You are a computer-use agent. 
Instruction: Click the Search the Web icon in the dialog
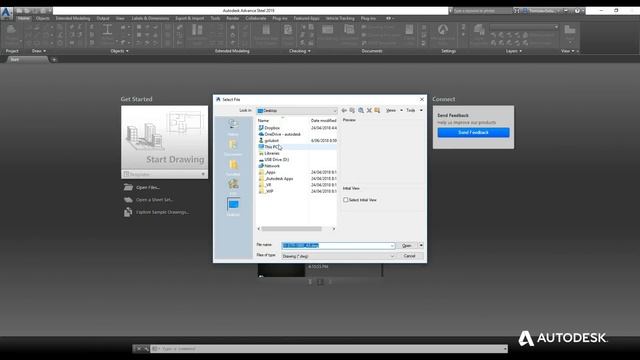point(361,111)
